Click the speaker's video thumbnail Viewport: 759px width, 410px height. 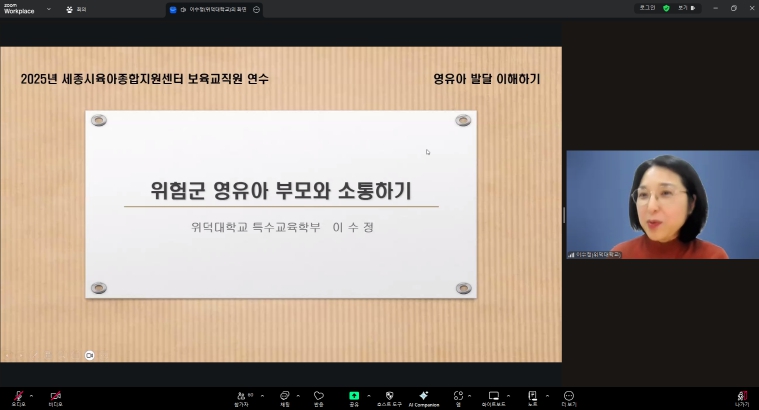(662, 205)
